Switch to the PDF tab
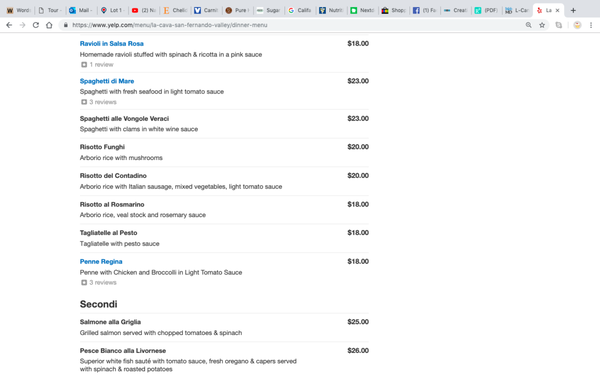Screen dimensions: 600x375 tap(487, 10)
